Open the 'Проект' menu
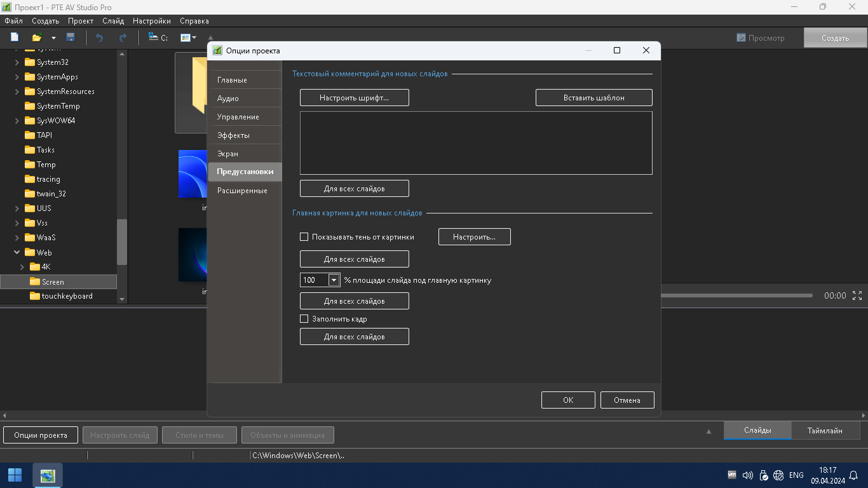This screenshot has width=868, height=488. (x=81, y=21)
